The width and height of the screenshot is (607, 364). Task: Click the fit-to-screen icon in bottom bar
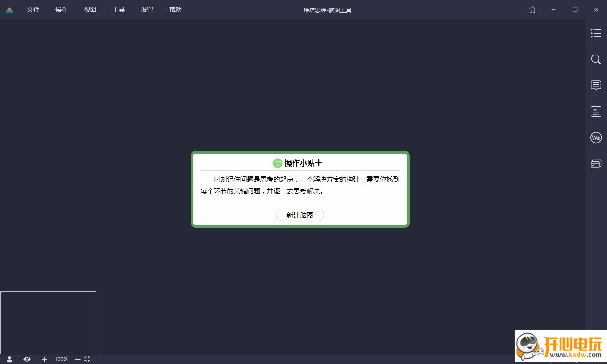pos(86,359)
